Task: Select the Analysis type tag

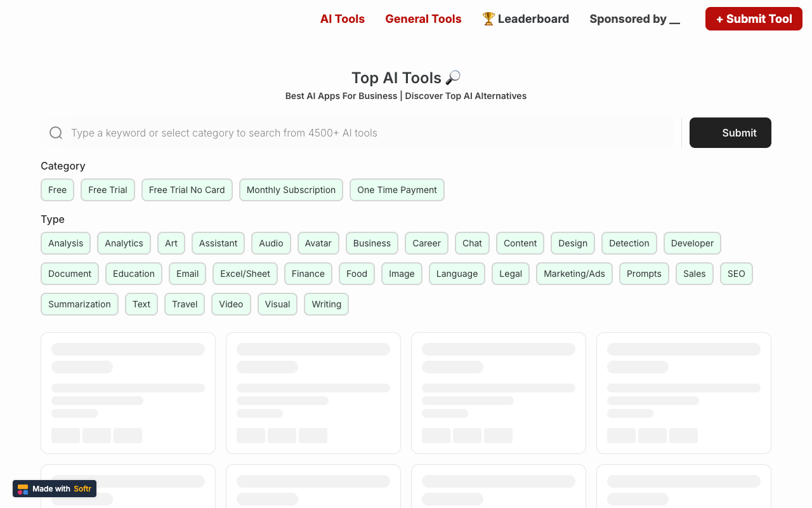Action: pos(66,243)
